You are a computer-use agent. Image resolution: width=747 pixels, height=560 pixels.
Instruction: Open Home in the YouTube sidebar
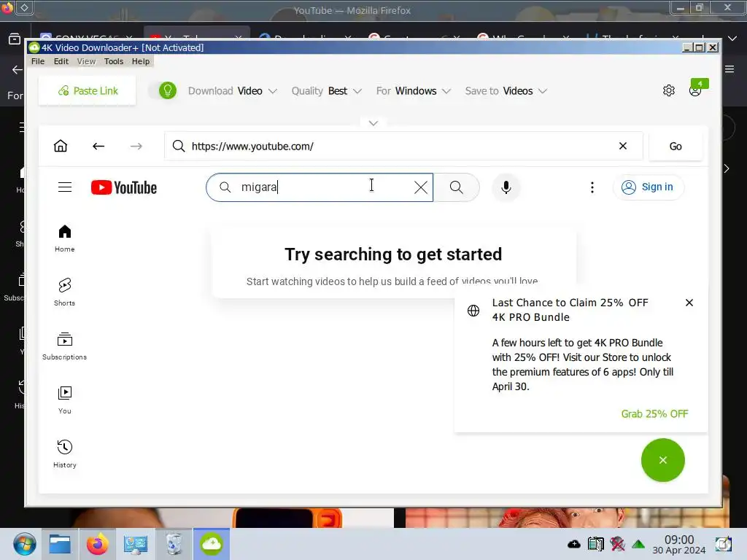coord(65,238)
